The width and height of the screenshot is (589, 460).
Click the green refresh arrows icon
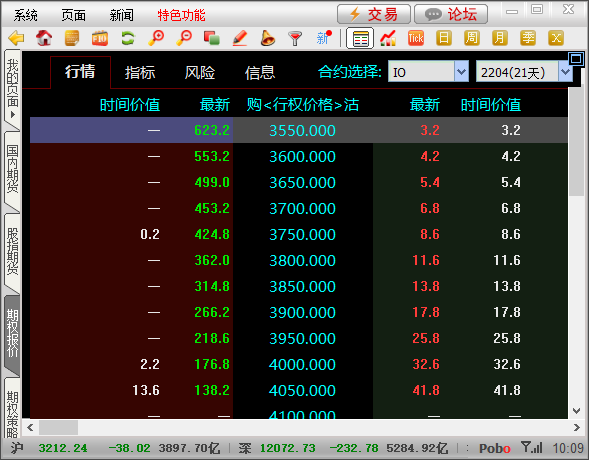pos(128,38)
